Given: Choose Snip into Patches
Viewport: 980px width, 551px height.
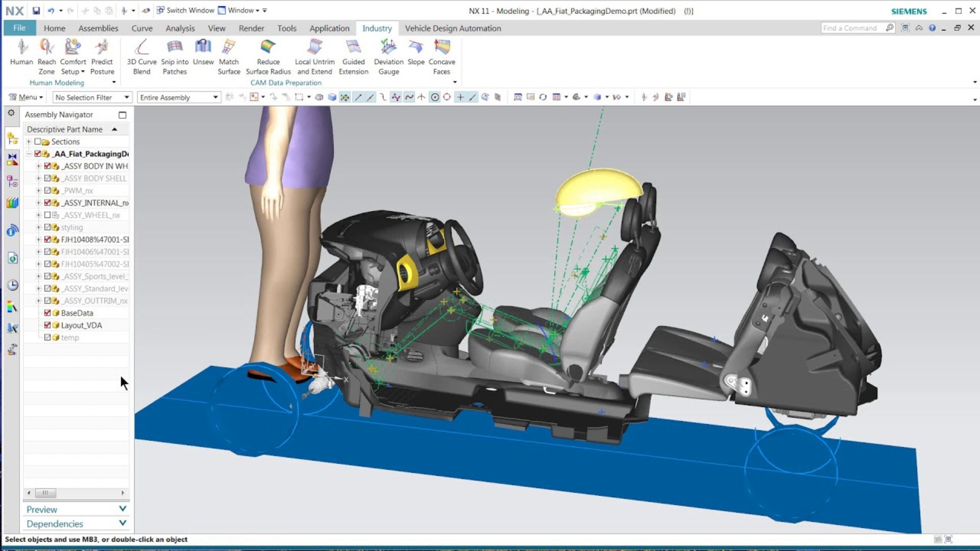Looking at the screenshot, I should [x=175, y=57].
